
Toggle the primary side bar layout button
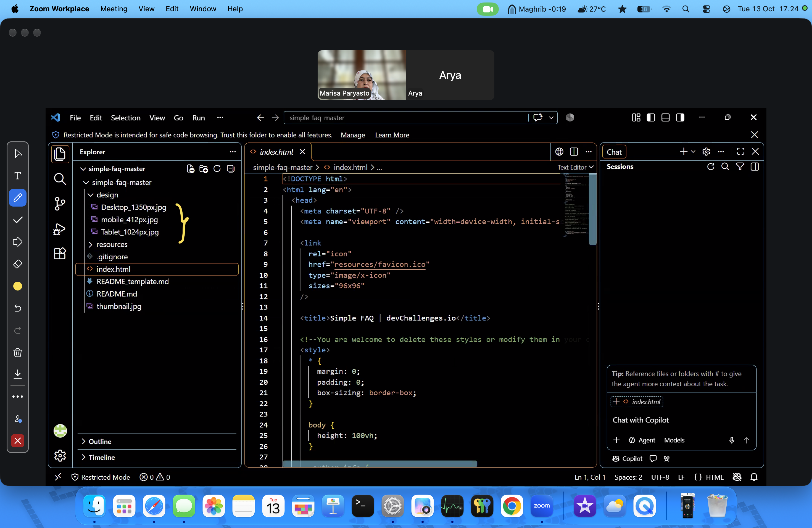point(651,118)
